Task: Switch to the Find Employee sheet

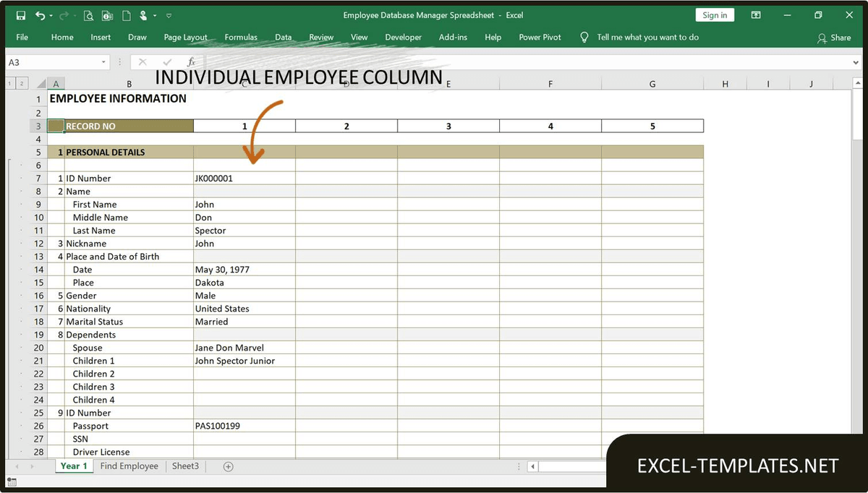Action: (129, 466)
